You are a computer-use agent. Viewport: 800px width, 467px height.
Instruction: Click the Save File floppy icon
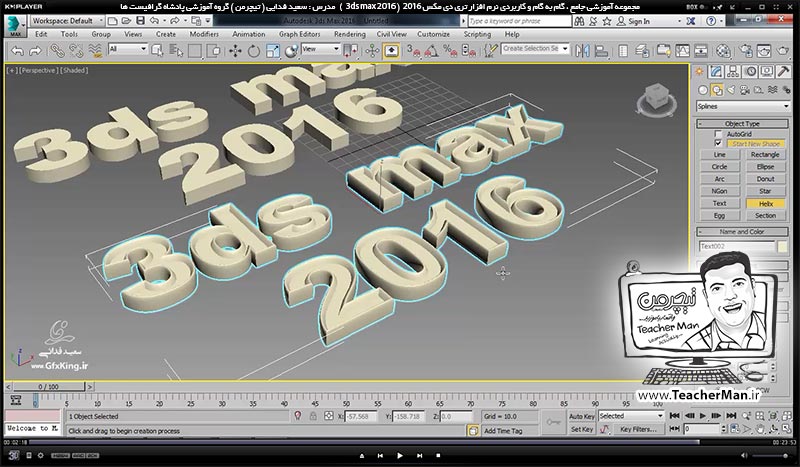point(140,21)
